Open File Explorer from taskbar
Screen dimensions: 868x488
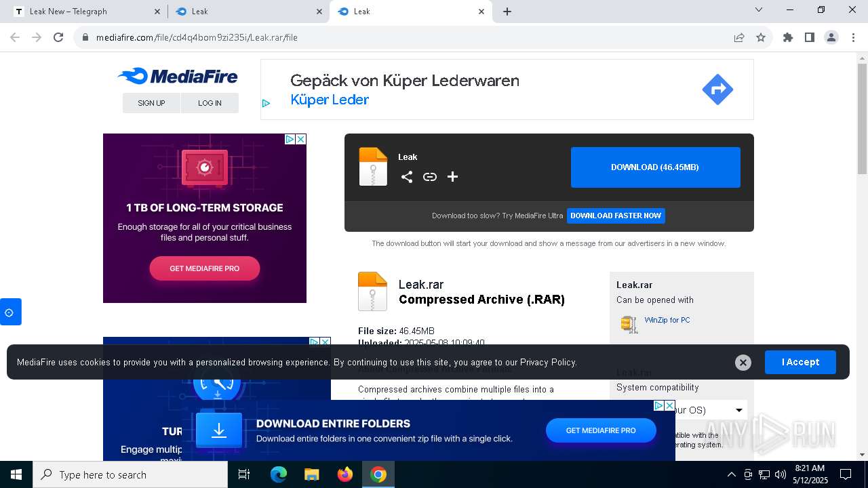[312, 474]
